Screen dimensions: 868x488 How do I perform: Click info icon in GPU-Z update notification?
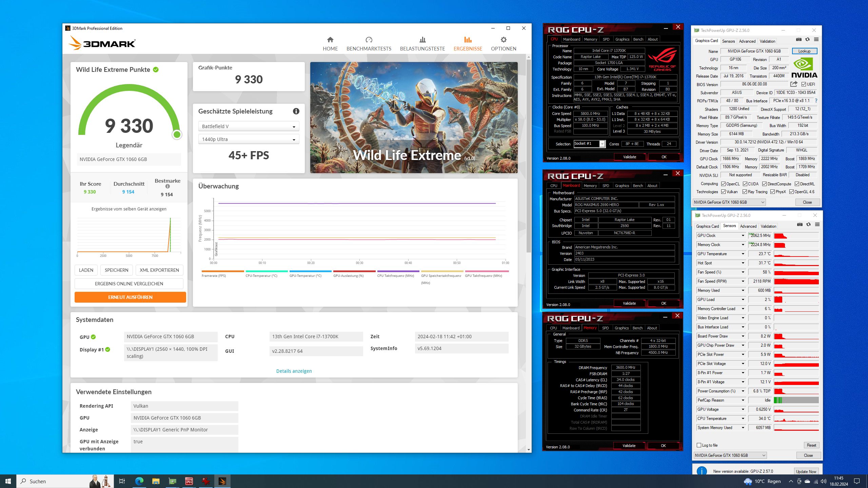tap(702, 471)
